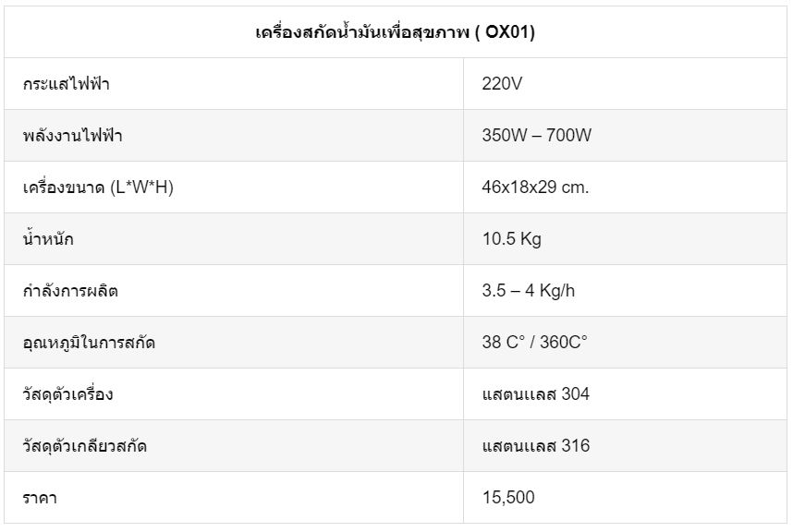793x532 pixels.
Task: Click the 3.5 – 4 Kg/h value
Action: [529, 291]
